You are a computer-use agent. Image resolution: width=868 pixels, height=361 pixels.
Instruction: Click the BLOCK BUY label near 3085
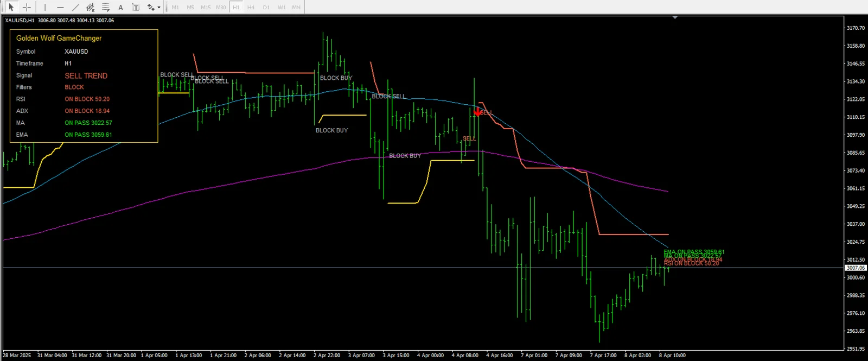point(405,156)
